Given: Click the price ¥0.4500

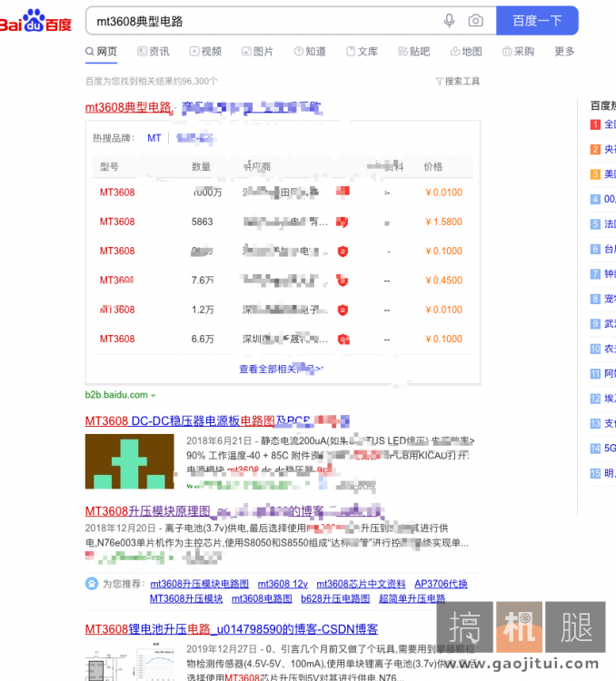Looking at the screenshot, I should (x=443, y=281).
